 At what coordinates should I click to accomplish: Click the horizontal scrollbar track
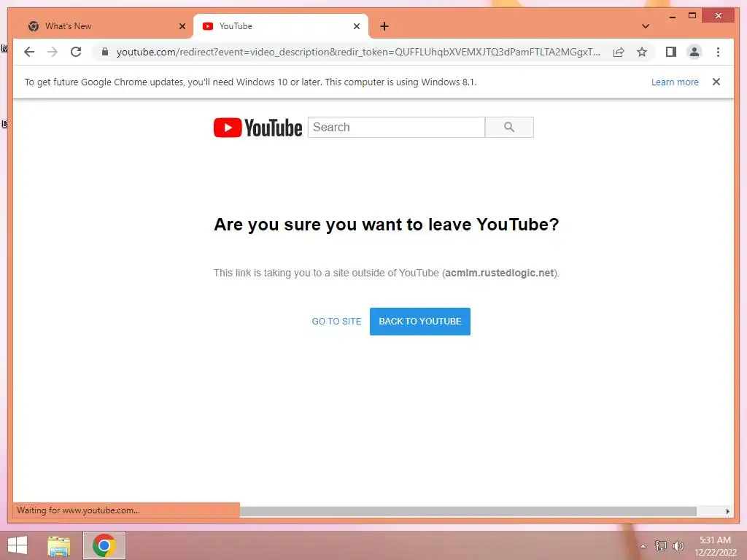[468, 511]
